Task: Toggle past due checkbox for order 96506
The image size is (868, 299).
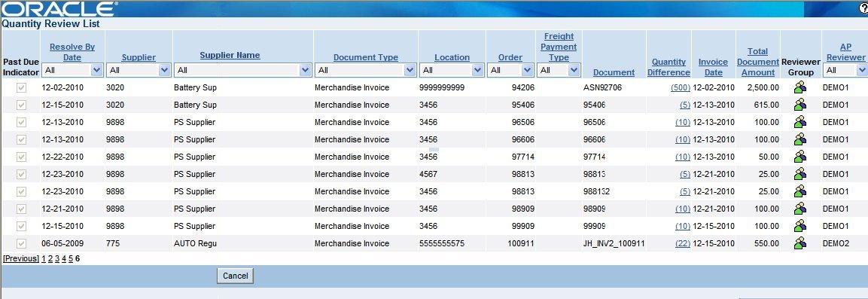Action: click(21, 122)
